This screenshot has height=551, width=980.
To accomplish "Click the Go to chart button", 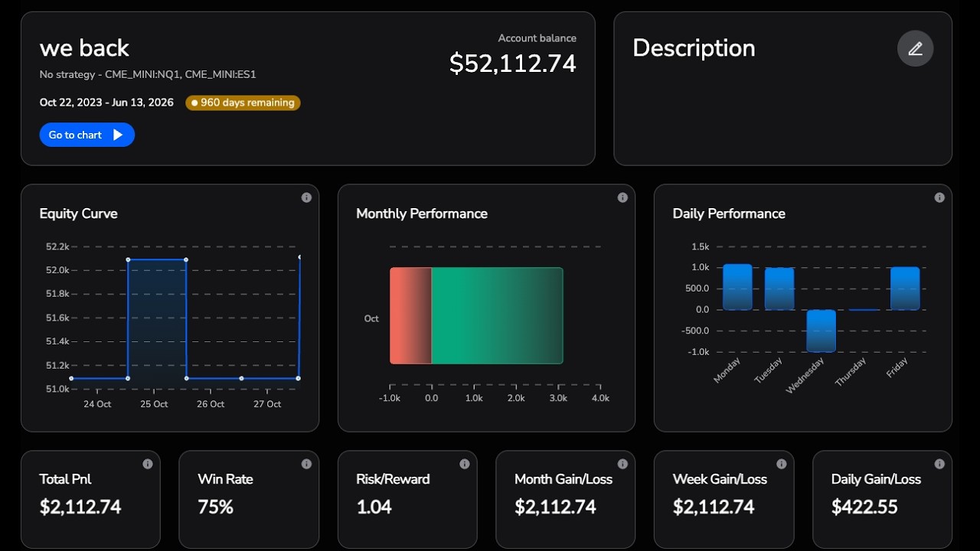I will (x=87, y=135).
